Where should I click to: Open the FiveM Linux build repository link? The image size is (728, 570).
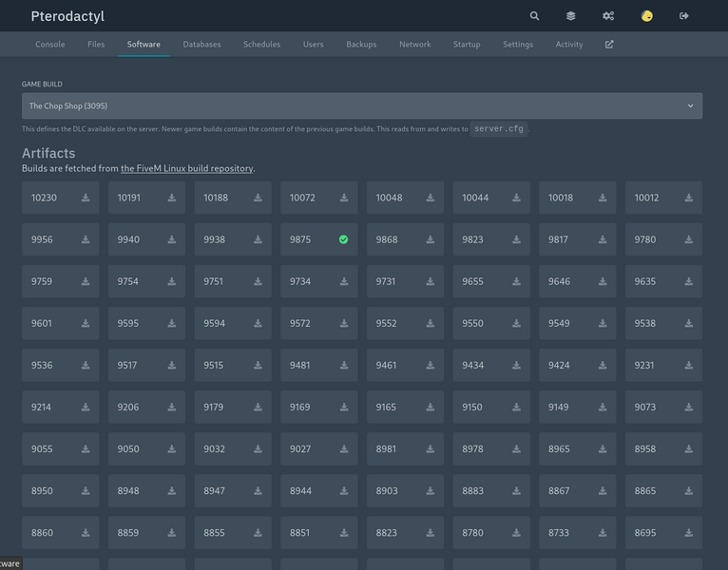(187, 168)
